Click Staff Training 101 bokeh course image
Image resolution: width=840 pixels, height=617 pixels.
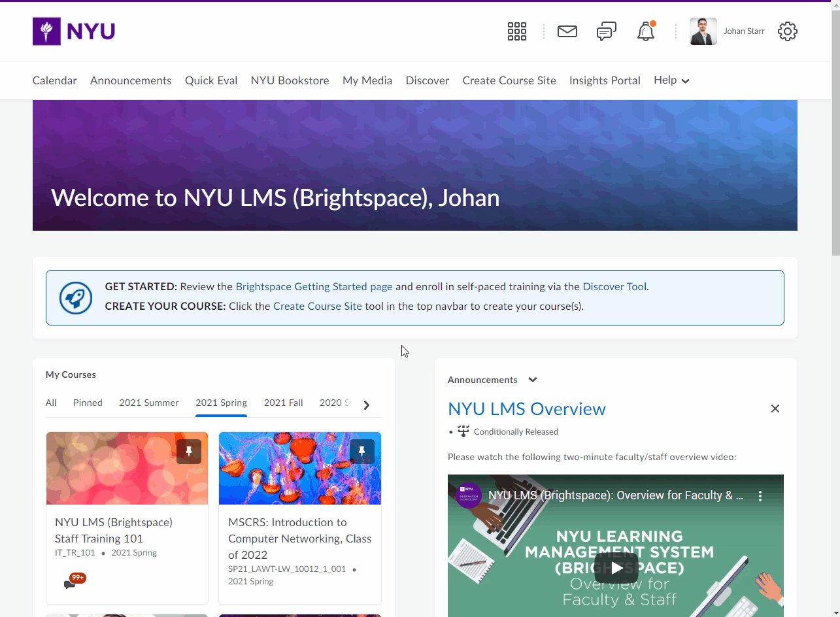127,468
